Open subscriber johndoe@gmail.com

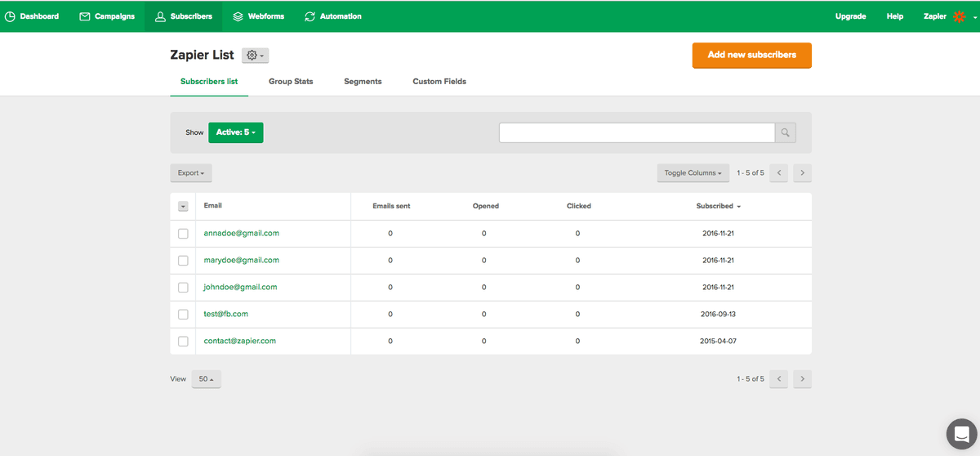[x=240, y=287]
